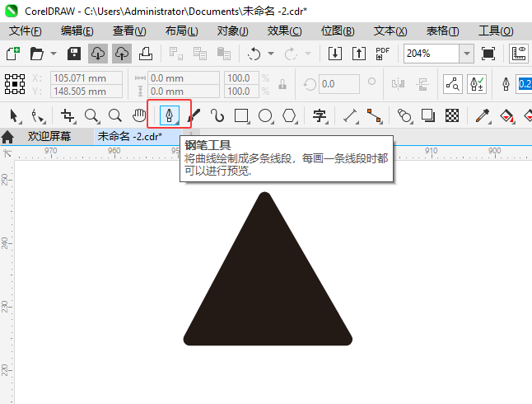Select the first Zoom magnifier tool
The width and height of the screenshot is (532, 404).
pos(91,116)
